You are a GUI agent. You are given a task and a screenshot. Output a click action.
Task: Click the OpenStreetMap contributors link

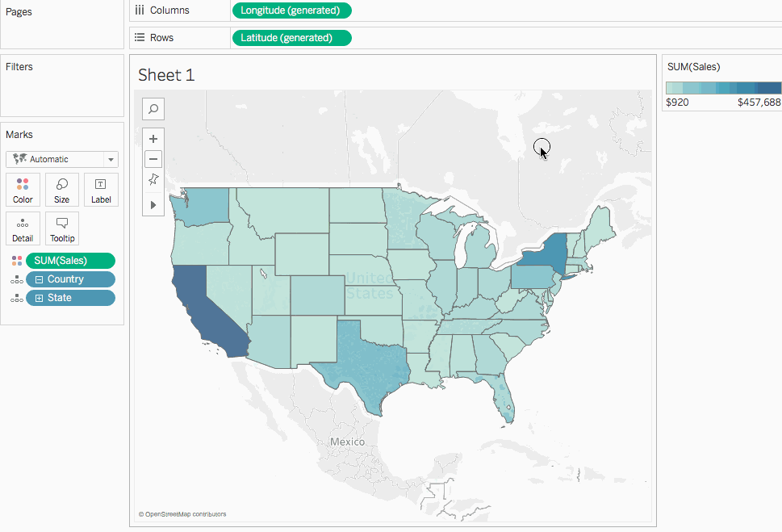[x=182, y=513]
